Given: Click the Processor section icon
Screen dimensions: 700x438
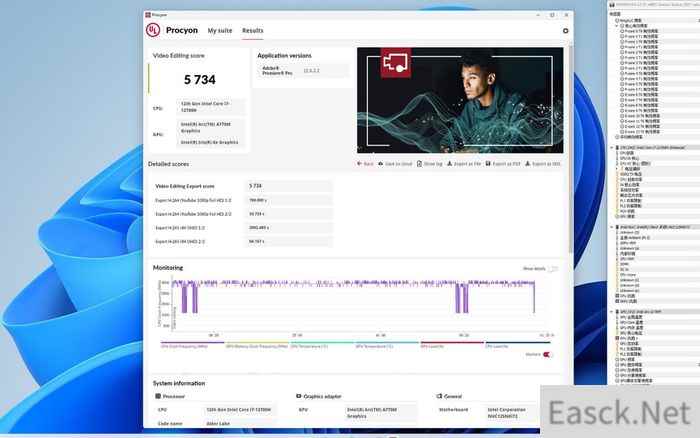Looking at the screenshot, I should click(x=158, y=396).
